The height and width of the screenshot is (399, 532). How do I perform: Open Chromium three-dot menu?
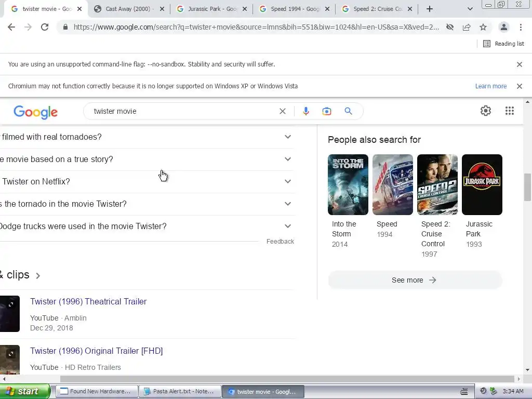(521, 27)
